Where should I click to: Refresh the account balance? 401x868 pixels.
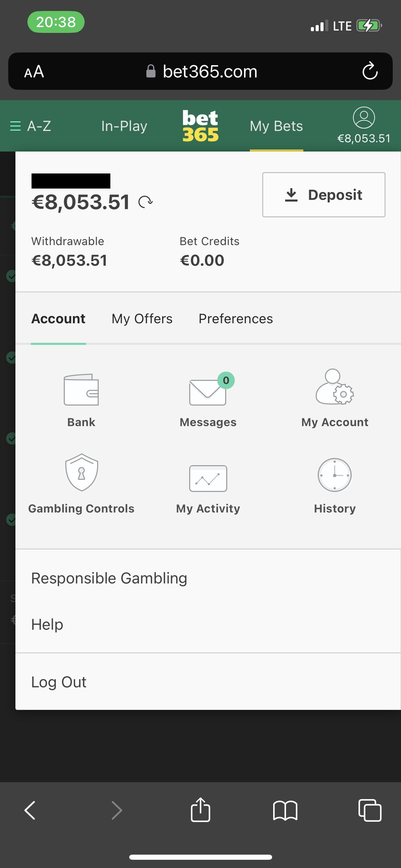[146, 202]
